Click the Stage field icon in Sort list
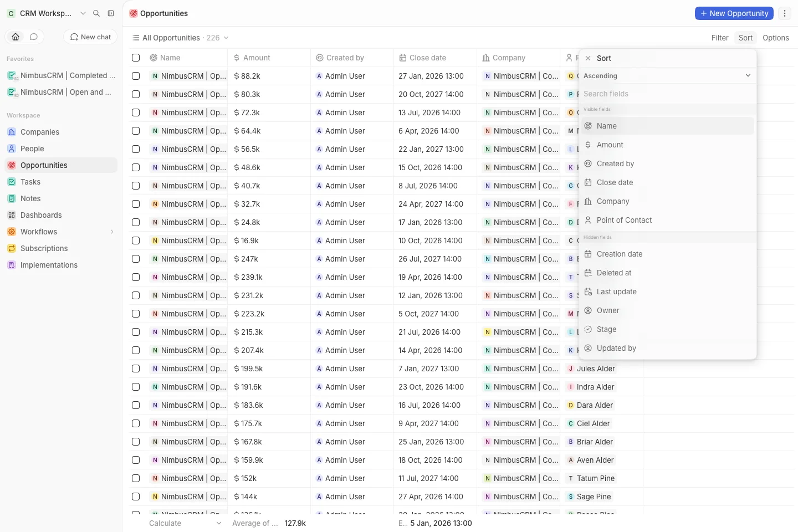 [588, 329]
